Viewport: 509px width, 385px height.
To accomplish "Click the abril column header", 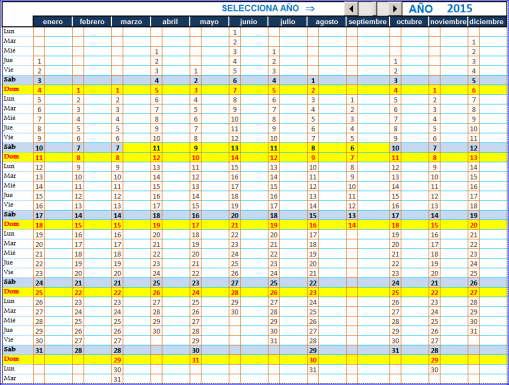I will (x=170, y=22).
